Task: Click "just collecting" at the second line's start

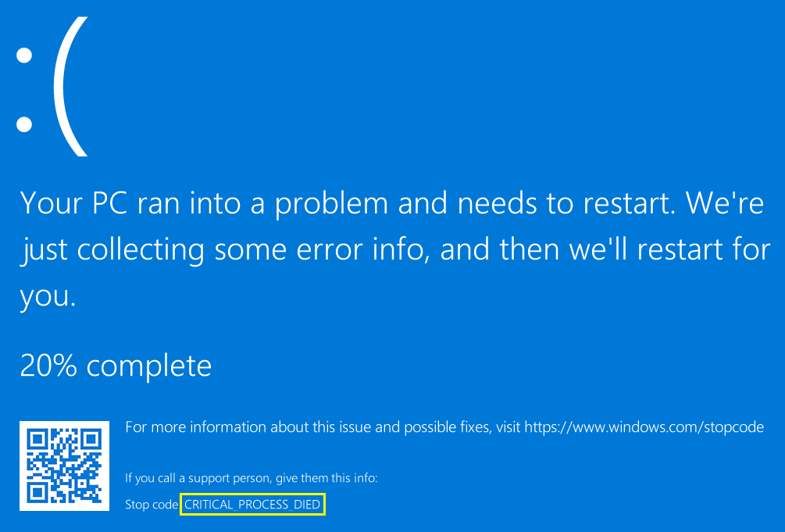Action: pyautogui.click(x=112, y=250)
